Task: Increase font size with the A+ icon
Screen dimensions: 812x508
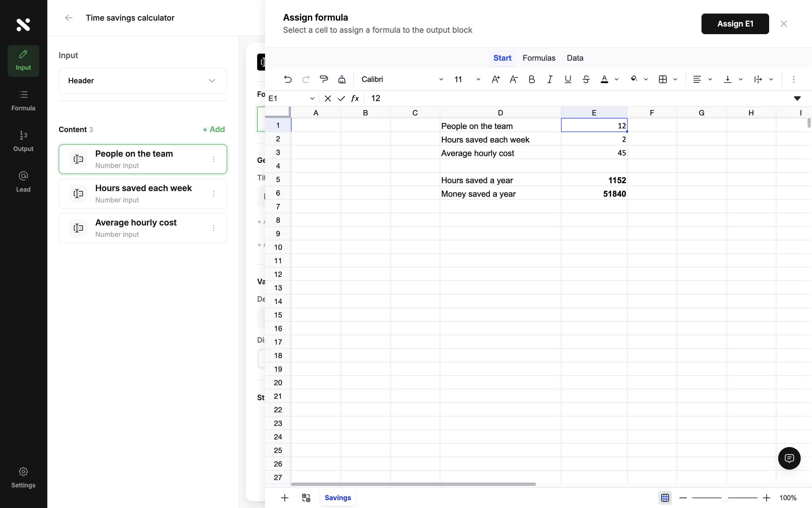Action: click(496, 79)
